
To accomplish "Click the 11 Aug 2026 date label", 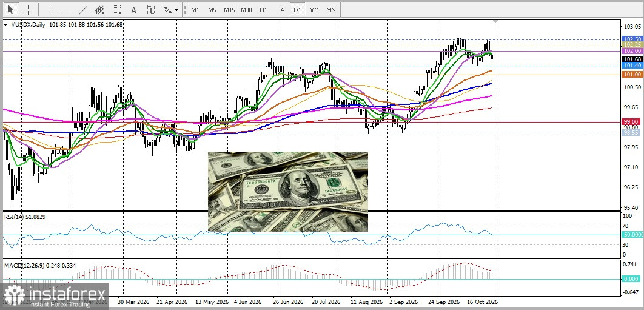I will click(368, 302).
